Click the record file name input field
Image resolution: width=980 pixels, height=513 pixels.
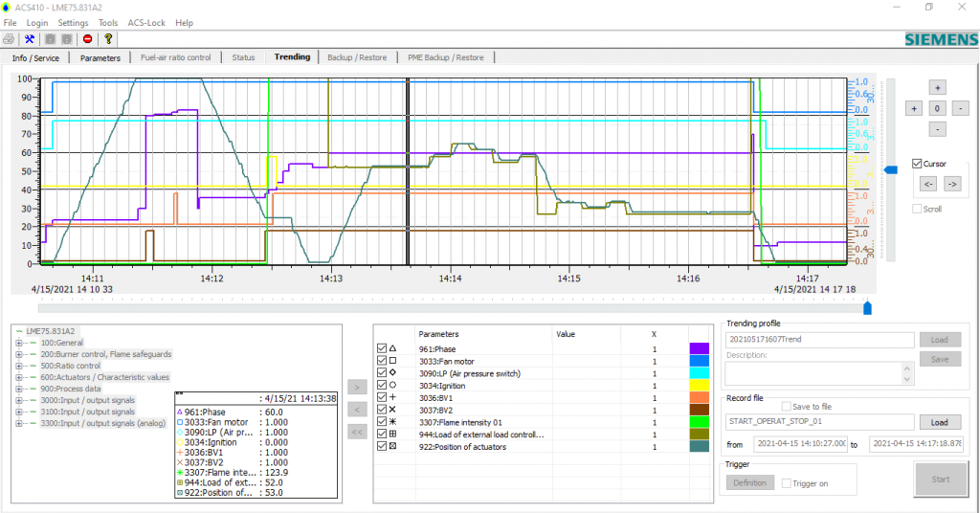pos(817,422)
